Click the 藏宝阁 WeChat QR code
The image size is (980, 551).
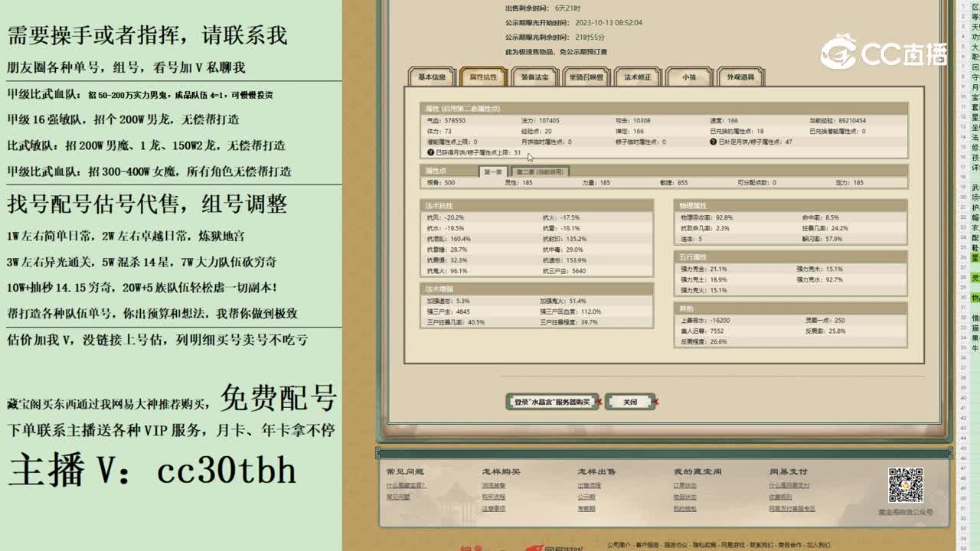click(x=906, y=485)
